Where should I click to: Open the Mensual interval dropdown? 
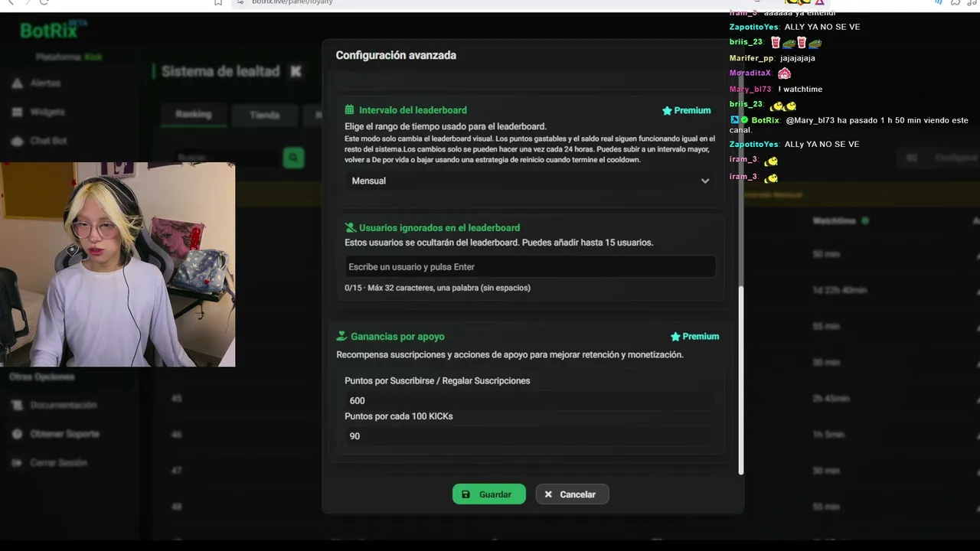(530, 181)
